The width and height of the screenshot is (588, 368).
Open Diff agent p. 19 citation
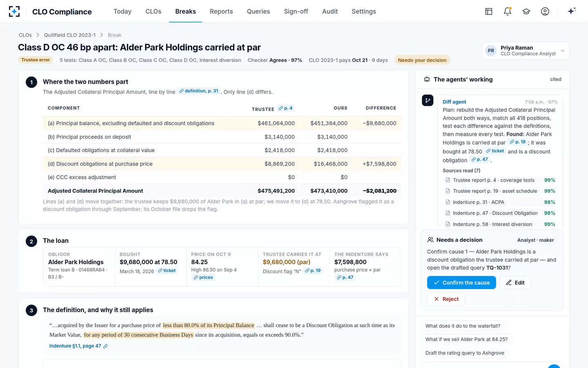click(518, 142)
